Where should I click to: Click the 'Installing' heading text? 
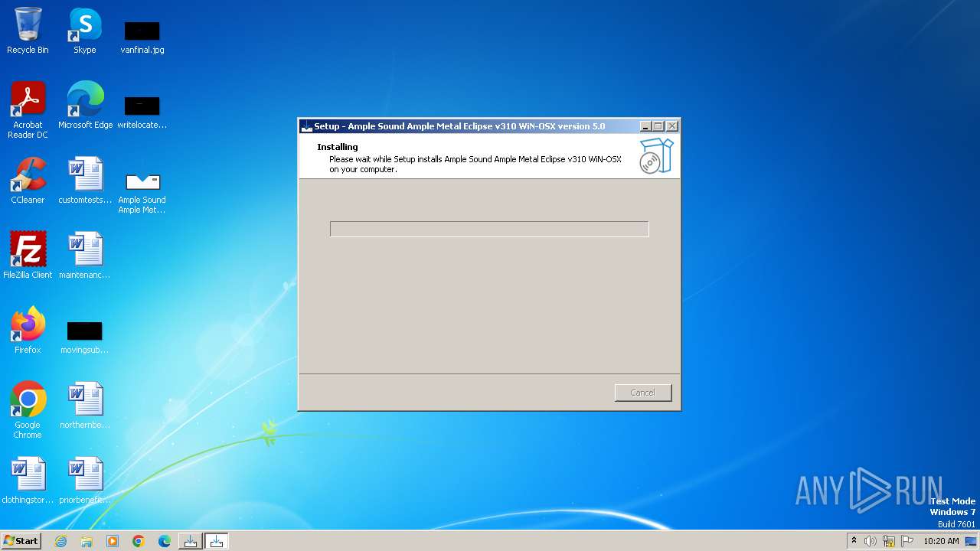pos(338,147)
